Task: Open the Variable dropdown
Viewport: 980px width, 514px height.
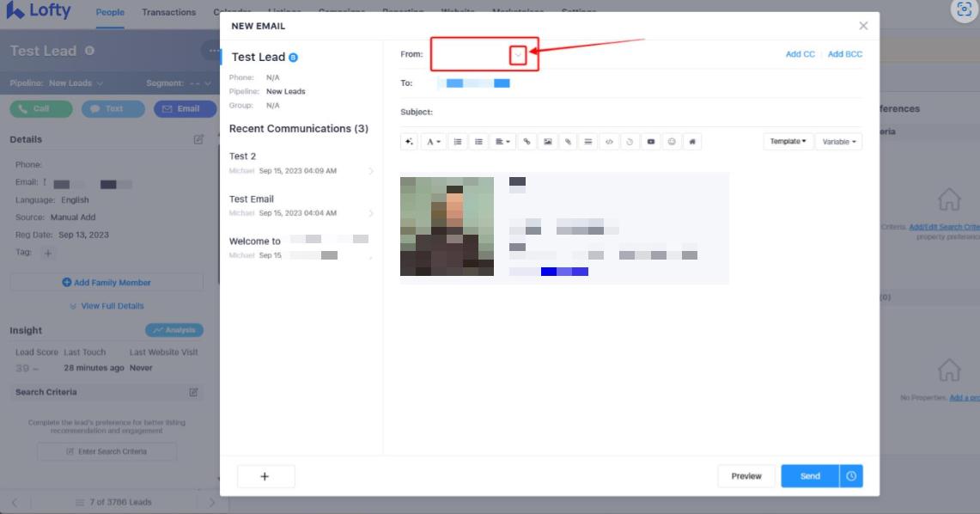Action: pos(838,142)
